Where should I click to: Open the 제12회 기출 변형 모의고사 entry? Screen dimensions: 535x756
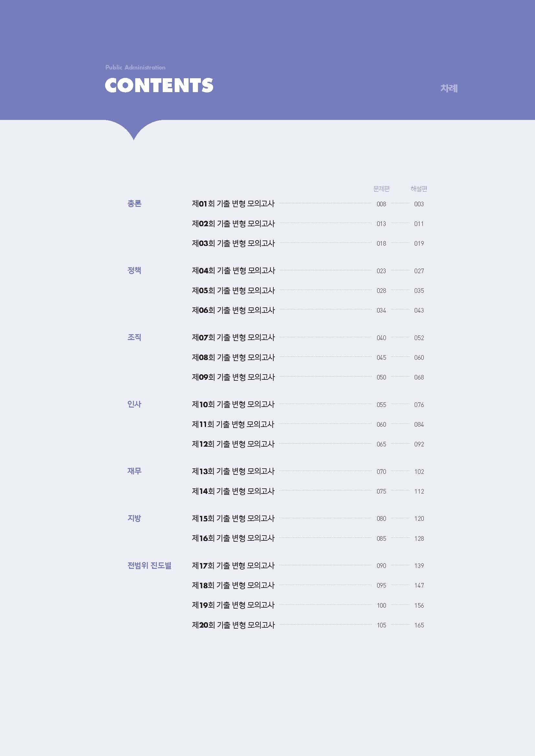coord(233,444)
